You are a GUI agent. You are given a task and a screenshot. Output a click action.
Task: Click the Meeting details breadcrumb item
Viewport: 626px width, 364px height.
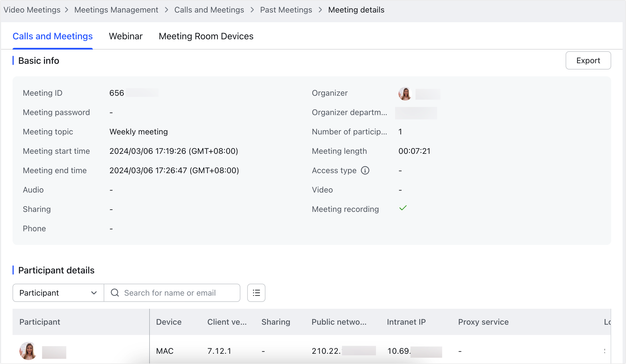point(356,10)
